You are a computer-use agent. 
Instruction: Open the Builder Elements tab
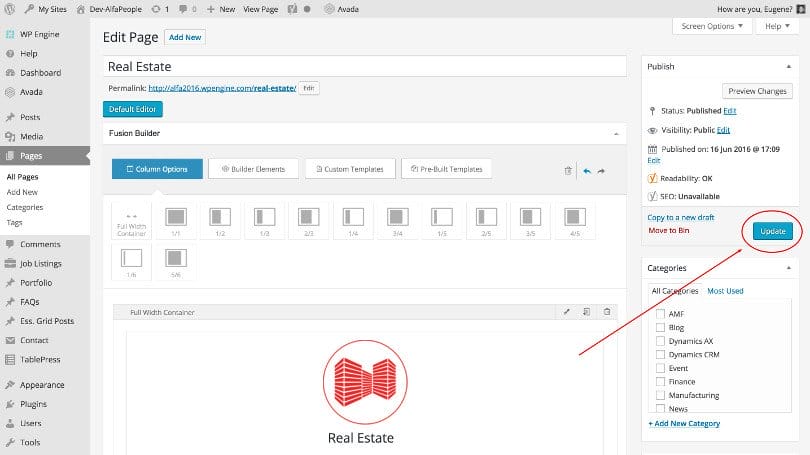(x=252, y=169)
